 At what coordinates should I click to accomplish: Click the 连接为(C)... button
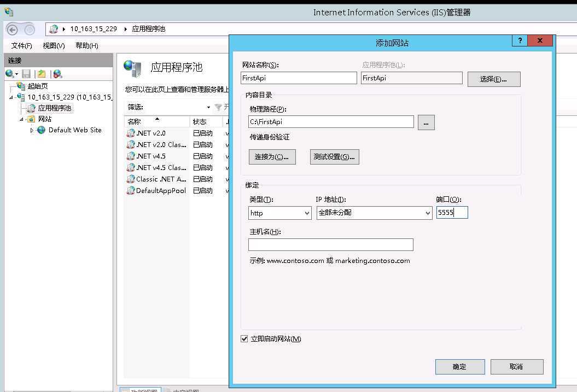272,157
